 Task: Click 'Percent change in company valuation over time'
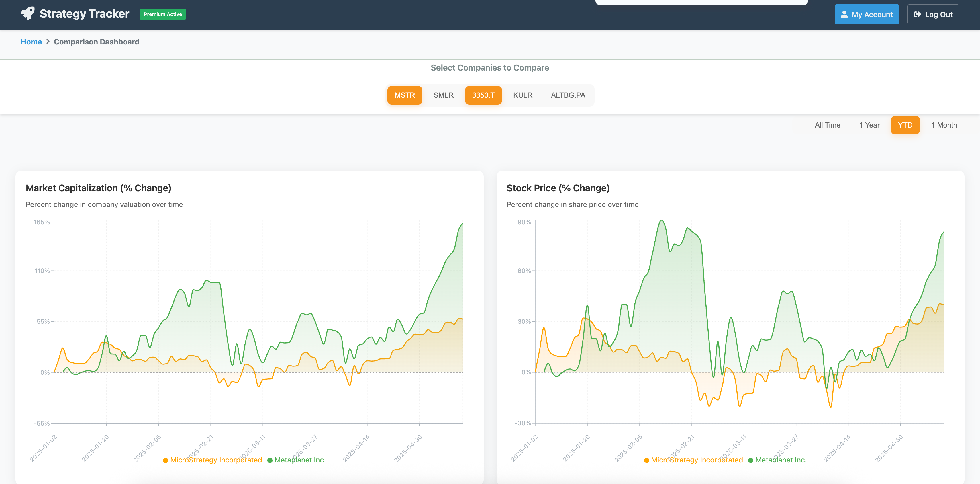(104, 204)
